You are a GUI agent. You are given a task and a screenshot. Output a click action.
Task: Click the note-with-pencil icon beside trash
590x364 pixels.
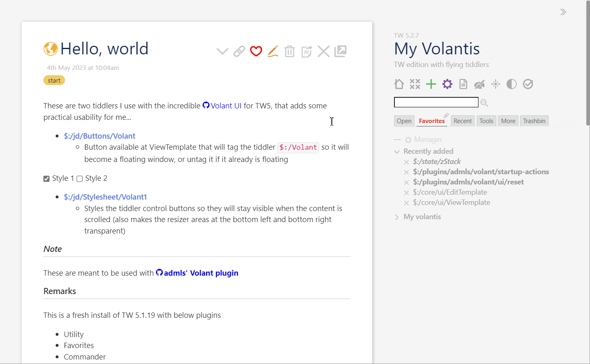pos(306,52)
